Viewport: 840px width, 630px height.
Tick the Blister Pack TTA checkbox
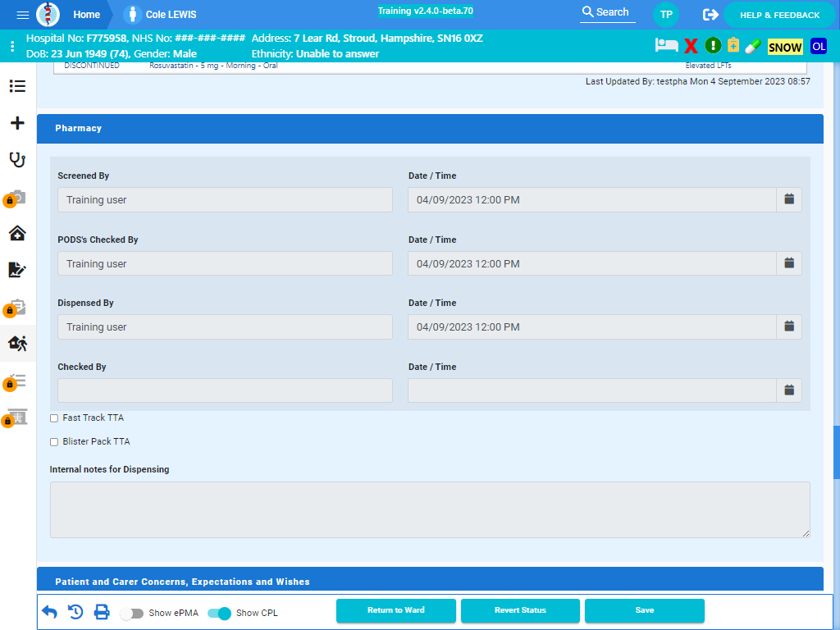pyautogui.click(x=54, y=442)
